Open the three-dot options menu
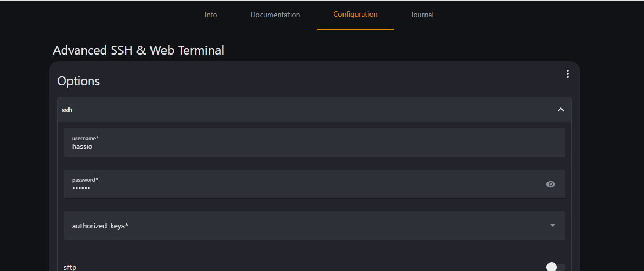This screenshot has height=271, width=644. click(567, 74)
